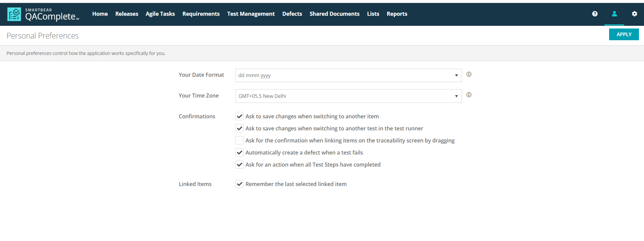Open the Shared Documents section
The width and height of the screenshot is (644, 241).
(x=334, y=14)
